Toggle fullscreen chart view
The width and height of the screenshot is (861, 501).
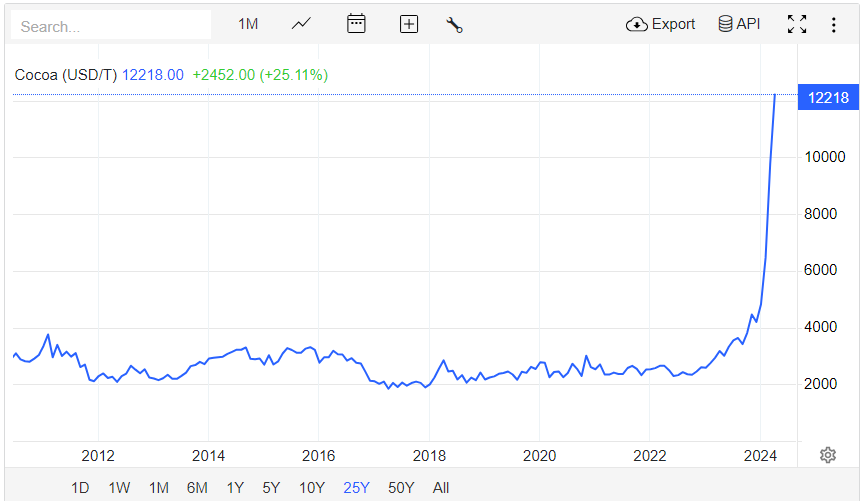click(797, 24)
